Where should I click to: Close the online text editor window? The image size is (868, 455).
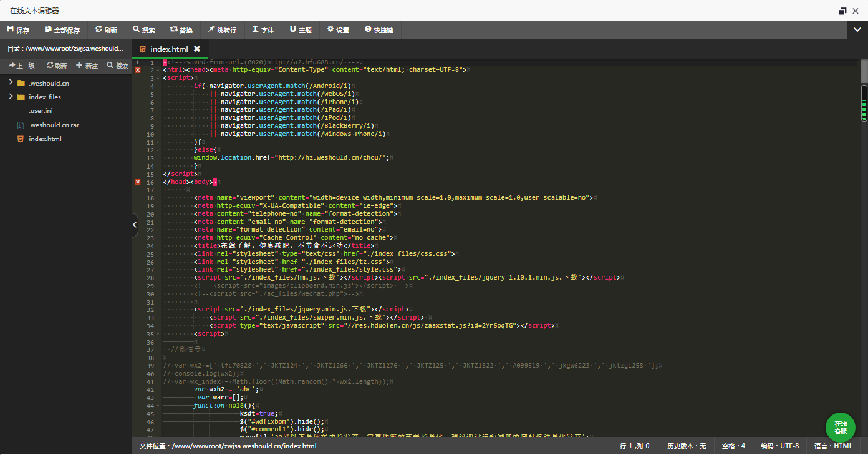(857, 11)
